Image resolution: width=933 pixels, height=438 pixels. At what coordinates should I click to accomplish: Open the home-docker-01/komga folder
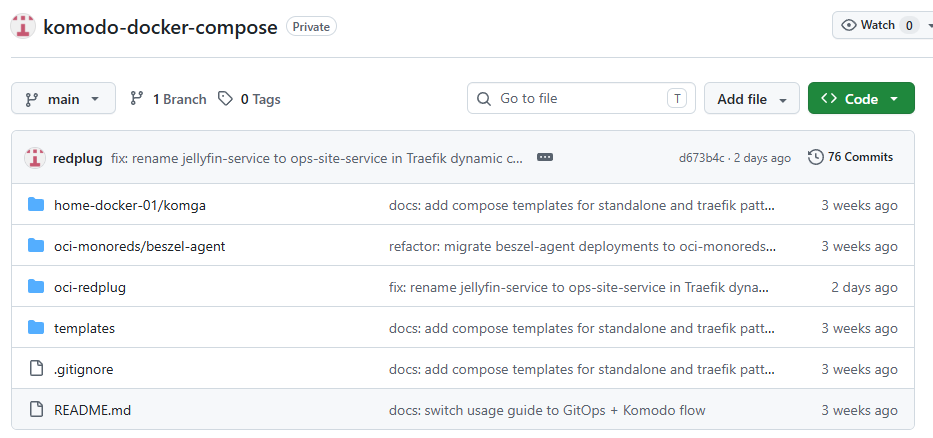tap(130, 205)
